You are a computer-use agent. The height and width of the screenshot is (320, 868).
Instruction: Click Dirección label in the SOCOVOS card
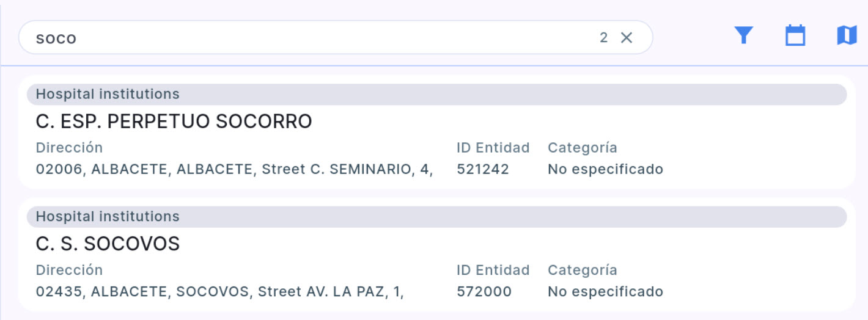(69, 270)
